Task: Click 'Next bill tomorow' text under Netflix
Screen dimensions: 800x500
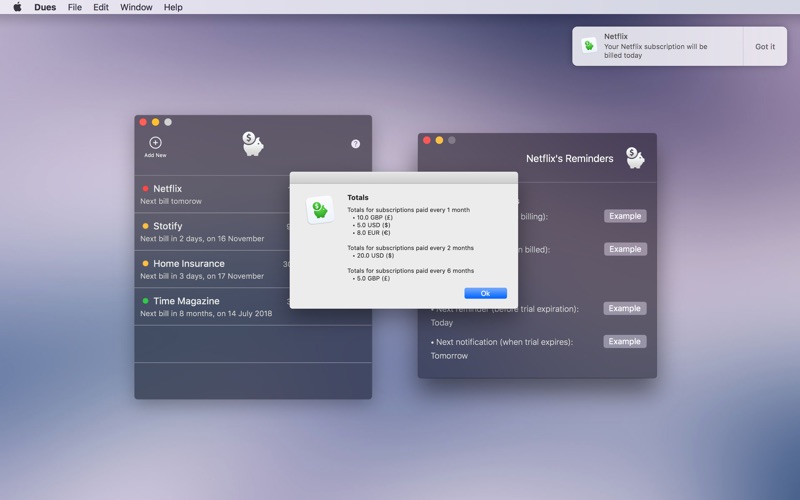Action: 171,201
